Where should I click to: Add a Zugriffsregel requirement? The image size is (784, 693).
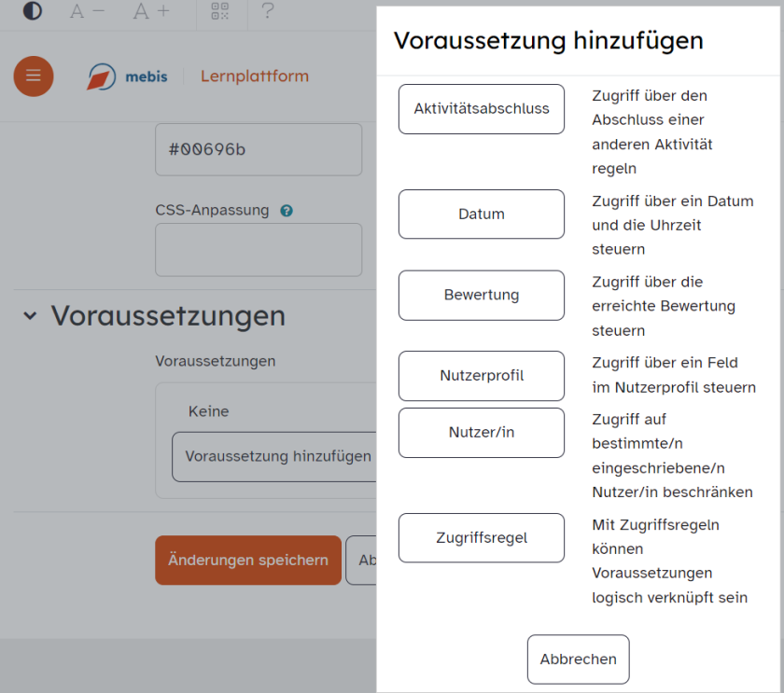(x=481, y=537)
